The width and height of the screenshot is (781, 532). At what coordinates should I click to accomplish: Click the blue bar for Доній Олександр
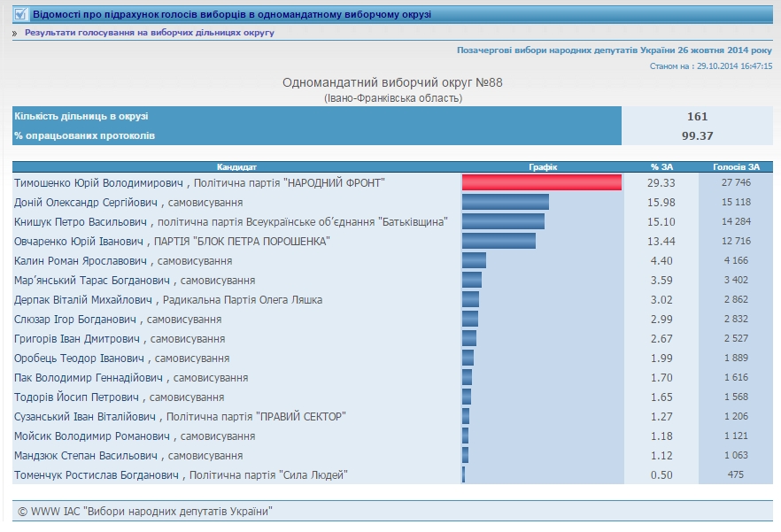coord(505,202)
